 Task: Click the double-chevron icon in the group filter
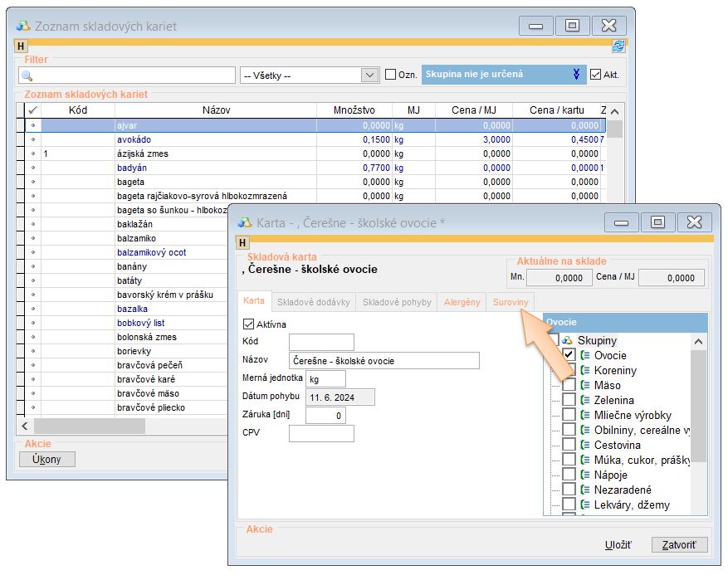pos(577,75)
